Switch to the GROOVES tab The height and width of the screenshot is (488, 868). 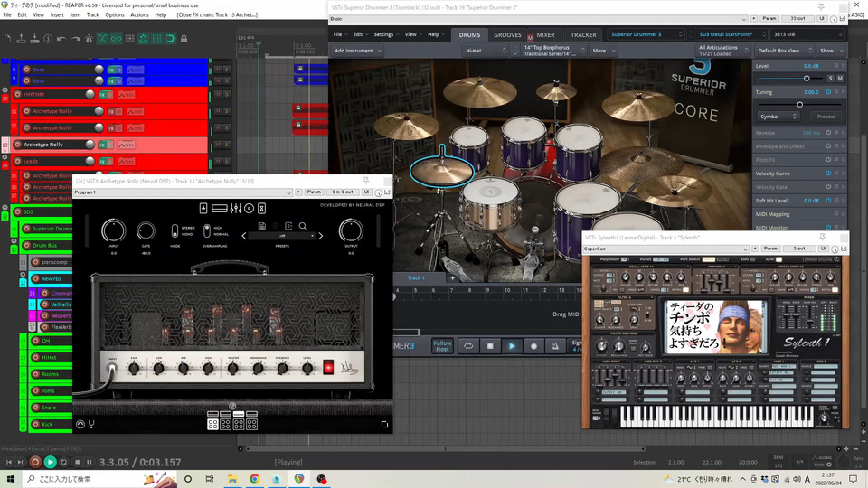pos(507,34)
